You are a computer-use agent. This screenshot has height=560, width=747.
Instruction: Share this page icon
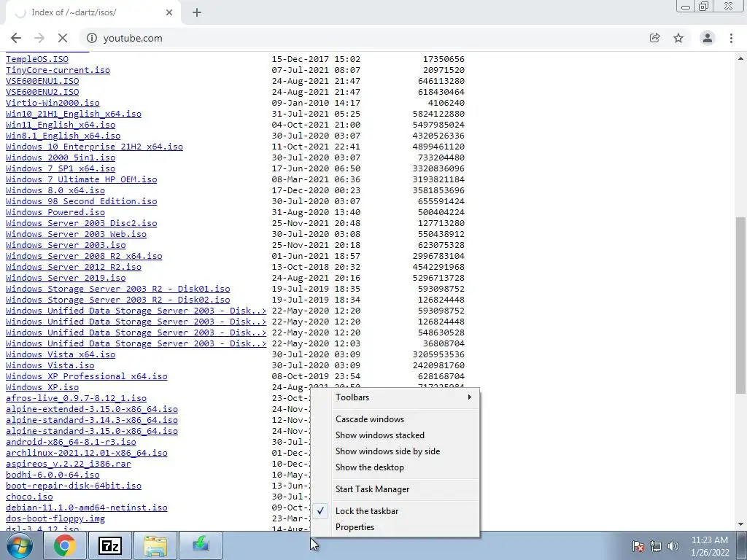[655, 38]
